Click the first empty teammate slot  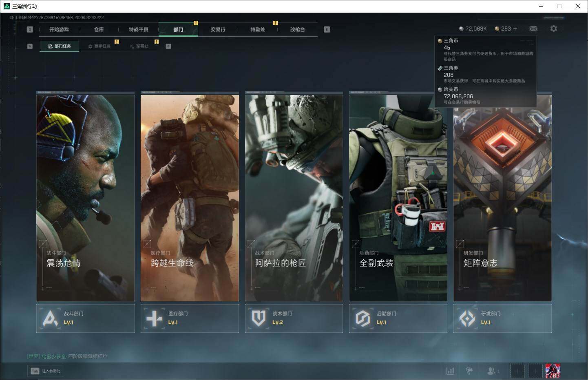[x=517, y=371]
